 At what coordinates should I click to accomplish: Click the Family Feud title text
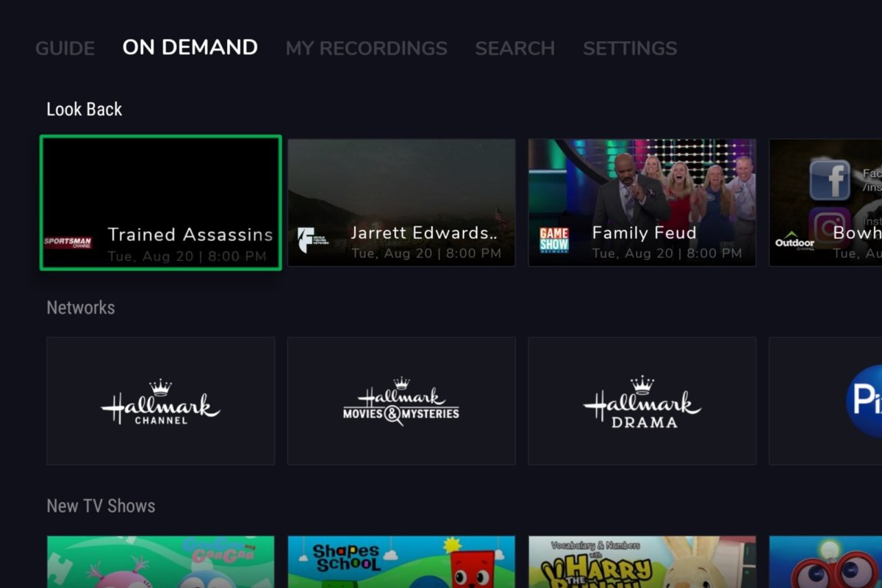[644, 234]
